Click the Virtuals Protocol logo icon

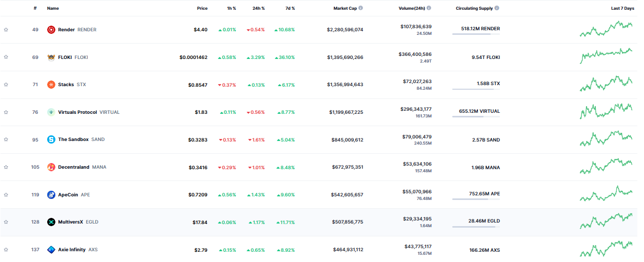[x=51, y=112]
